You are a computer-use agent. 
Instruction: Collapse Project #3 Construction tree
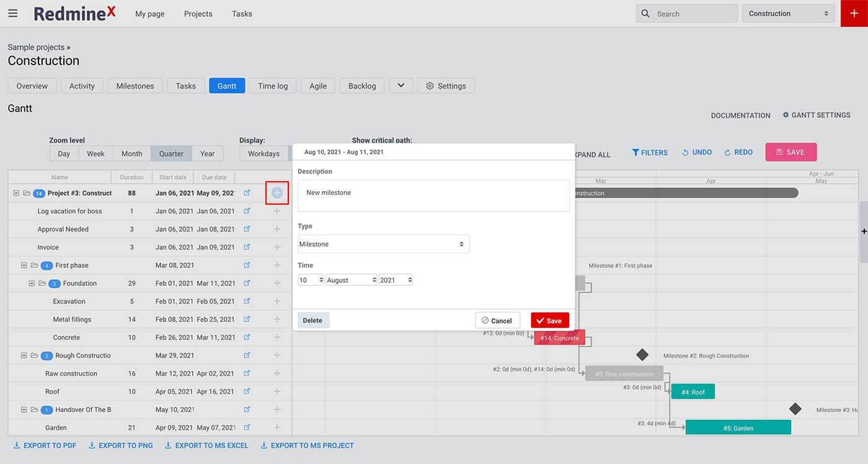point(16,193)
